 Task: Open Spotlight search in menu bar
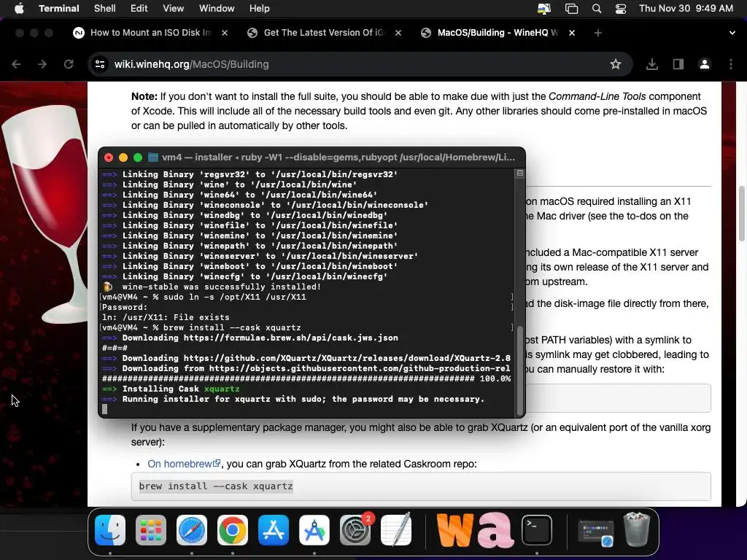pos(597,9)
